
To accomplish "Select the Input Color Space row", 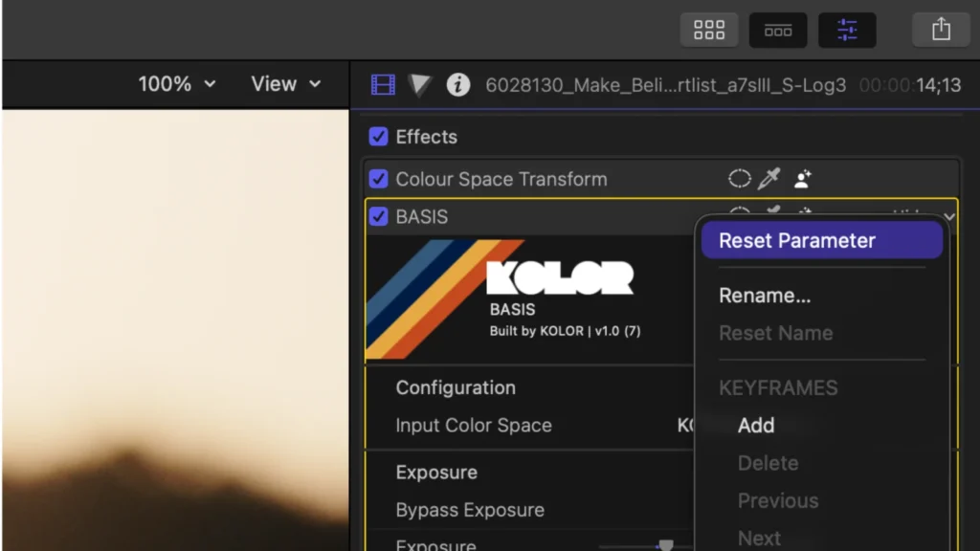I will point(530,426).
